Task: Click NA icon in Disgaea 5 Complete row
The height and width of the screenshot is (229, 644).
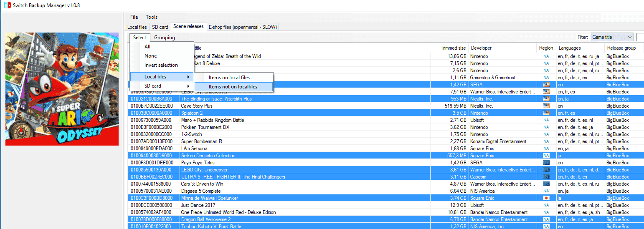Action: click(546, 191)
